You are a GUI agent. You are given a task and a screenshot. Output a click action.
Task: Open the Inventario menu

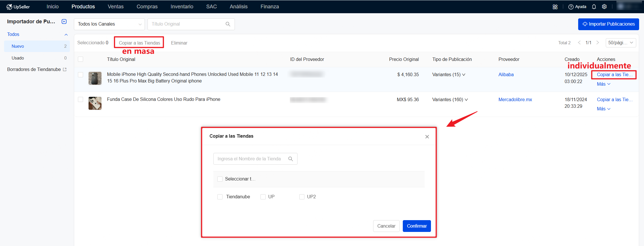pyautogui.click(x=182, y=7)
